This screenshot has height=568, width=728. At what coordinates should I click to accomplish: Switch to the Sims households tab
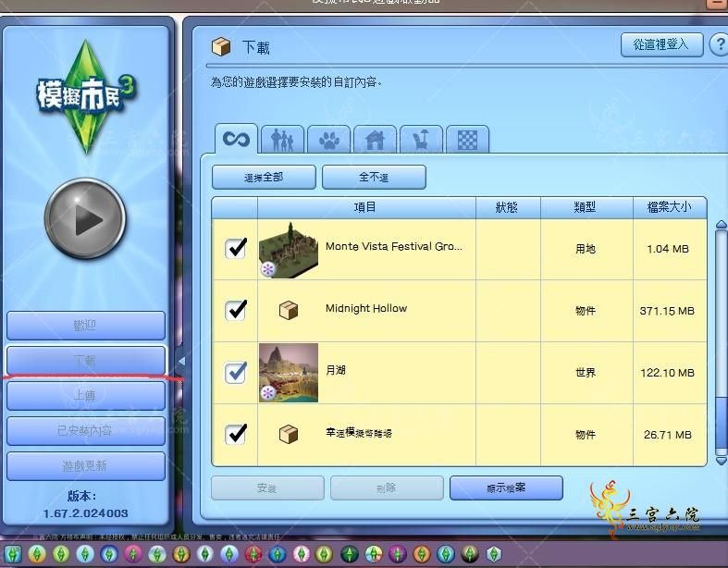tap(282, 140)
